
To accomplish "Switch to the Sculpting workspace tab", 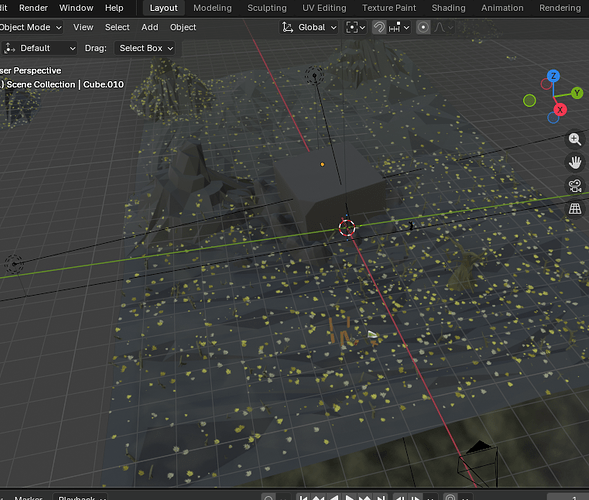I will coord(267,8).
